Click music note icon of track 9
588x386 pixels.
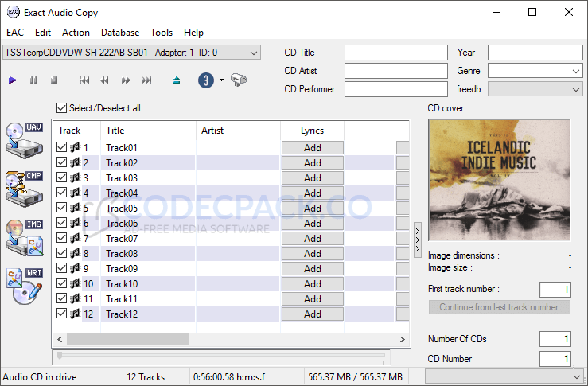coord(76,268)
